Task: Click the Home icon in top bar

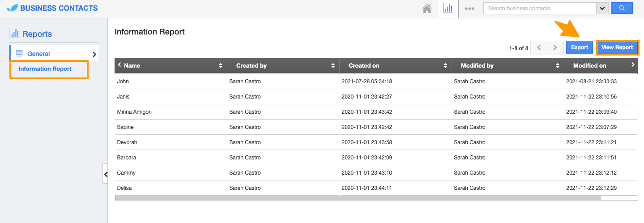Action: [427, 9]
